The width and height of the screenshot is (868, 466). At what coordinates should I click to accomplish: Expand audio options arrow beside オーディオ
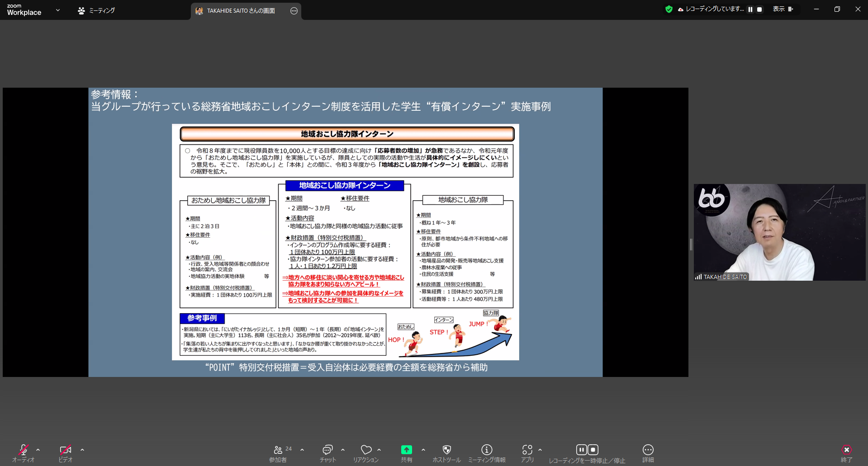[38, 450]
